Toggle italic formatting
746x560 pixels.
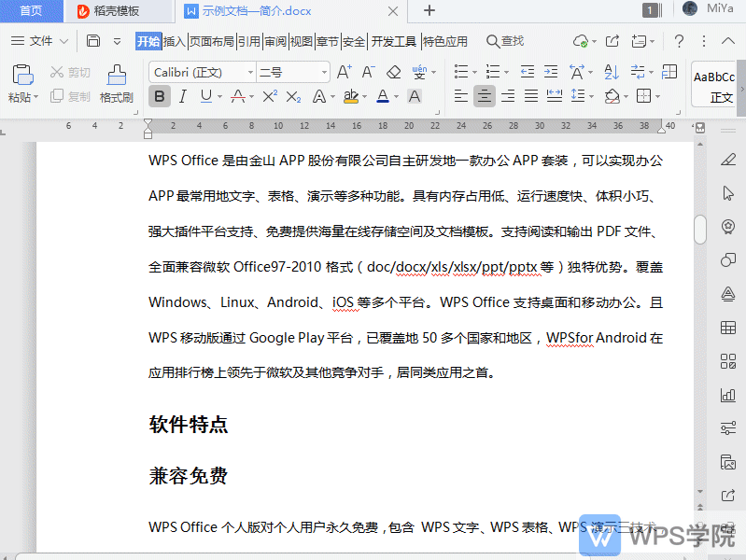coord(183,96)
